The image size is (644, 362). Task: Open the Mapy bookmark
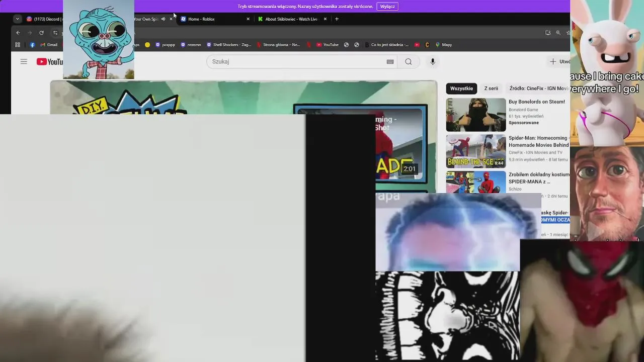click(x=444, y=45)
